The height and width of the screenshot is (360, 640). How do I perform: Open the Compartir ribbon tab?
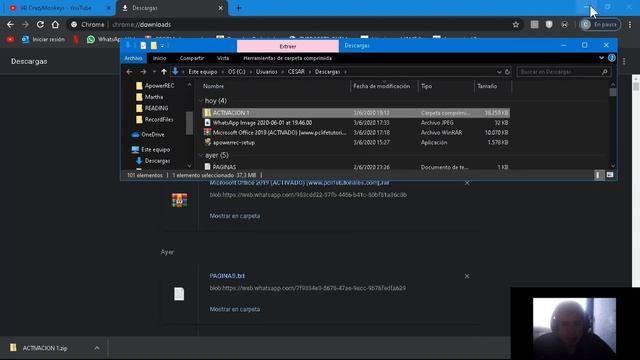[x=192, y=58]
